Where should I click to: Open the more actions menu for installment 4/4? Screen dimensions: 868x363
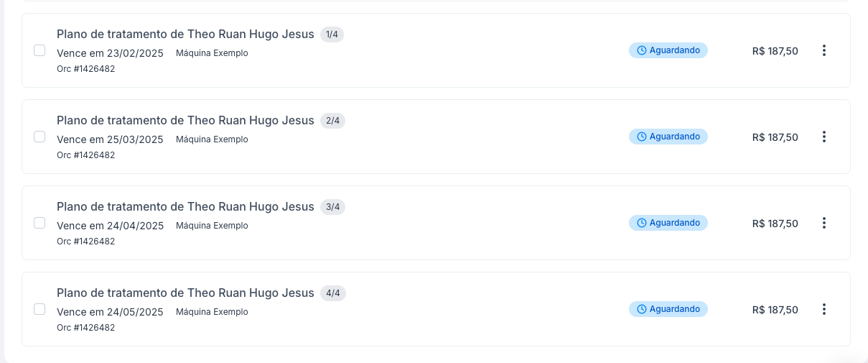823,309
